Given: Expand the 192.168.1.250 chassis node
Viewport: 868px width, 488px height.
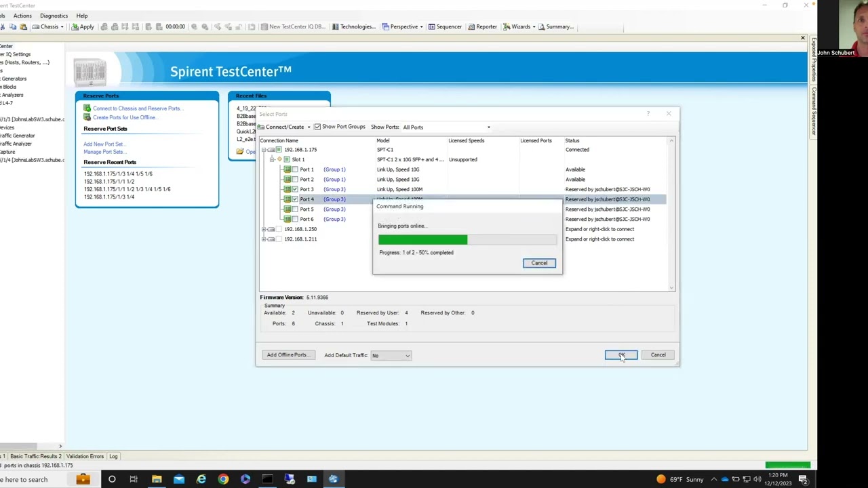Looking at the screenshot, I should click(x=264, y=229).
